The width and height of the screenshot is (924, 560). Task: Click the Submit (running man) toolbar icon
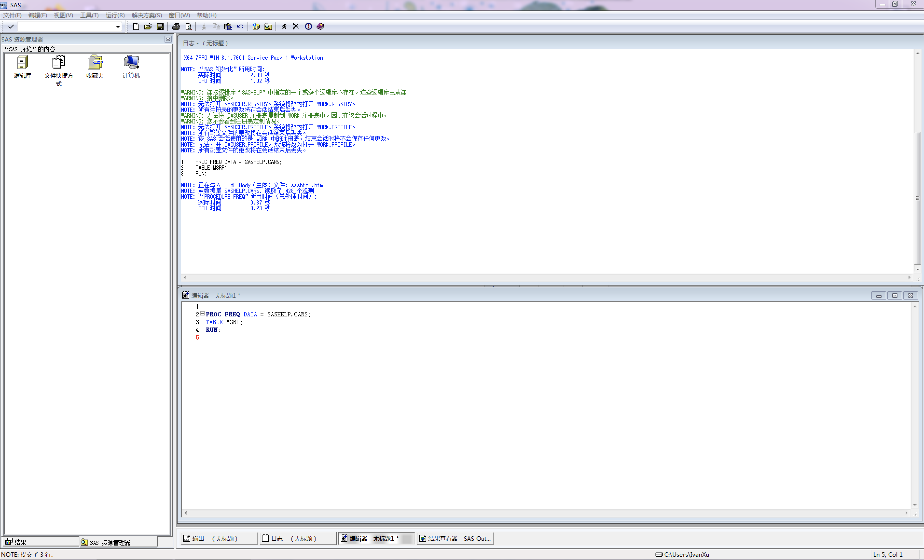[x=284, y=26]
